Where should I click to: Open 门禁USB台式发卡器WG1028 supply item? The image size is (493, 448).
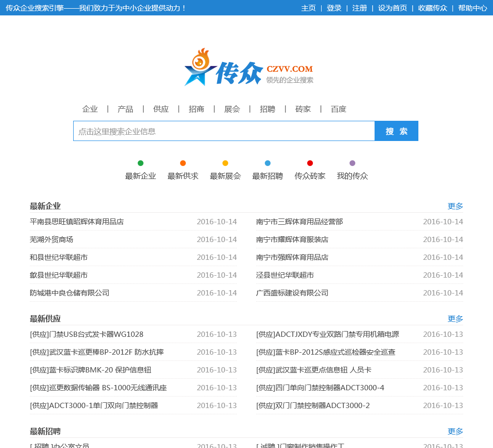(87, 334)
